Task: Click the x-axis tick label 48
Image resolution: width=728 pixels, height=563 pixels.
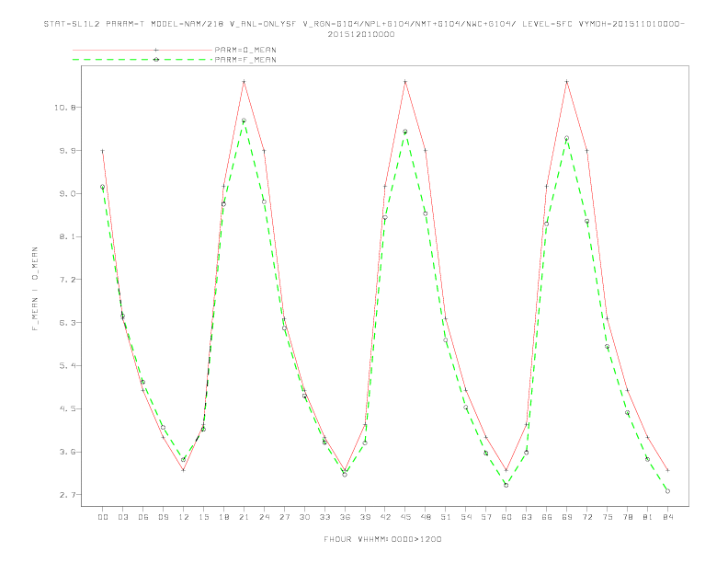Action: tap(426, 517)
